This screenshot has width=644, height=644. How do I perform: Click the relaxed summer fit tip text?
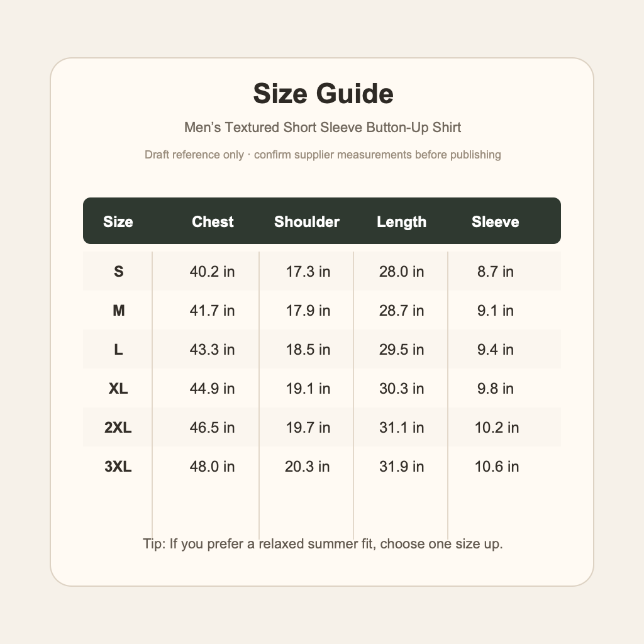tap(323, 544)
